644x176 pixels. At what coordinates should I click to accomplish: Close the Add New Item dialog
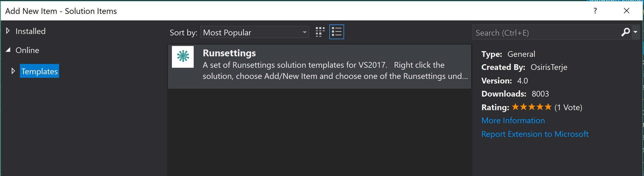point(627,11)
